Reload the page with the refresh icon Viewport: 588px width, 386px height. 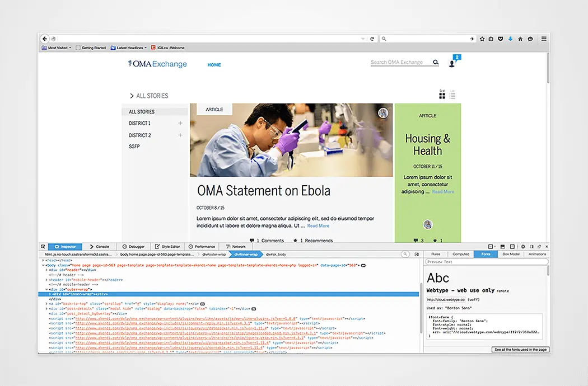click(x=372, y=39)
